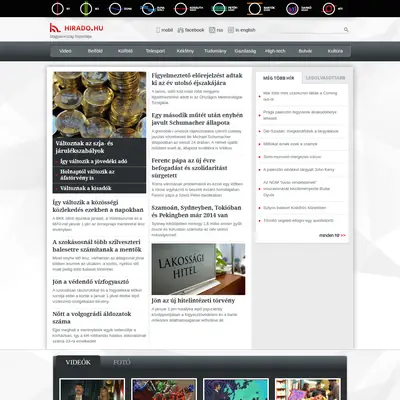The height and width of the screenshot is (400, 400).
Task: Open link Holnaptól változik az áfatörvény is
Action: [87, 175]
